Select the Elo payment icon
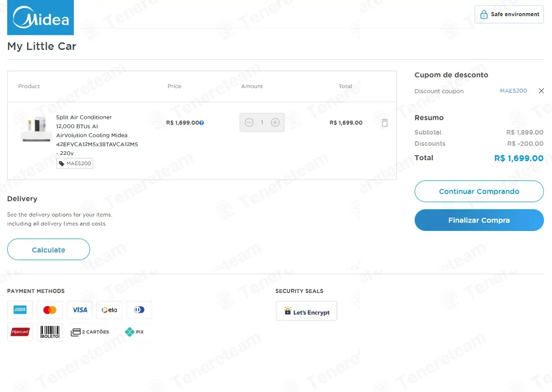This screenshot has width=552, height=392. pos(109,310)
